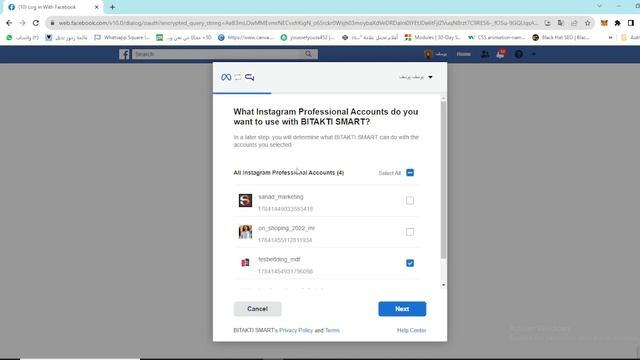Click the share page icon in address bar
Image resolution: width=640 pixels, height=360 pixels.
[574, 23]
